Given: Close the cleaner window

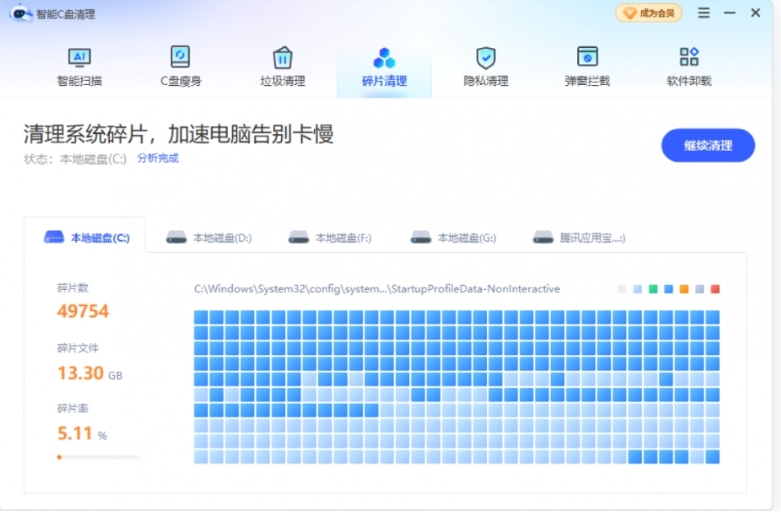Looking at the screenshot, I should (x=755, y=12).
